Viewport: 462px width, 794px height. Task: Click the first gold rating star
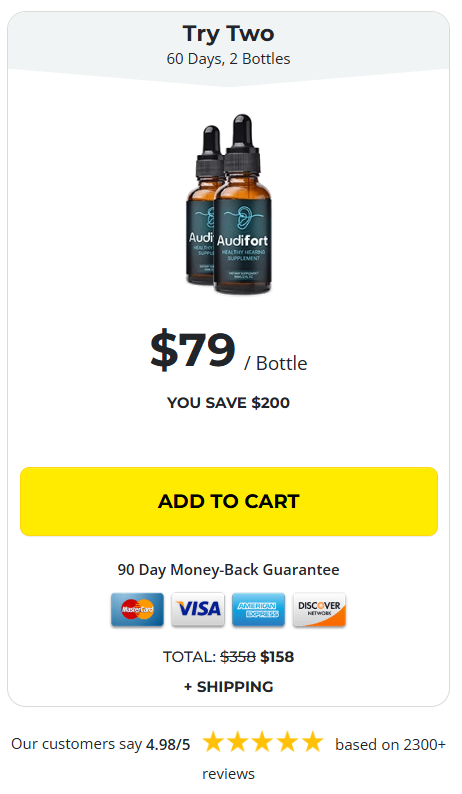pyautogui.click(x=213, y=742)
